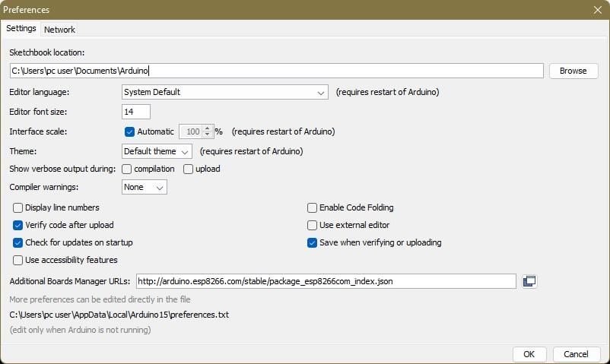Click the '(edit only when Arduino is not running)' note
The image size is (610, 364).
tap(80, 330)
